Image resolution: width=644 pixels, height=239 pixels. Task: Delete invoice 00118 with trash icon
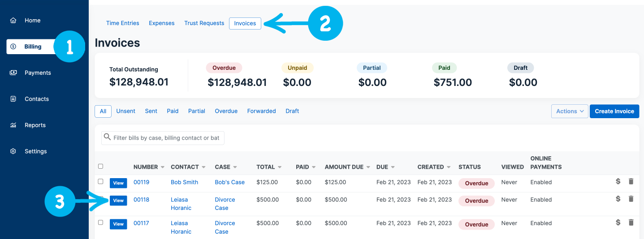coord(631,199)
